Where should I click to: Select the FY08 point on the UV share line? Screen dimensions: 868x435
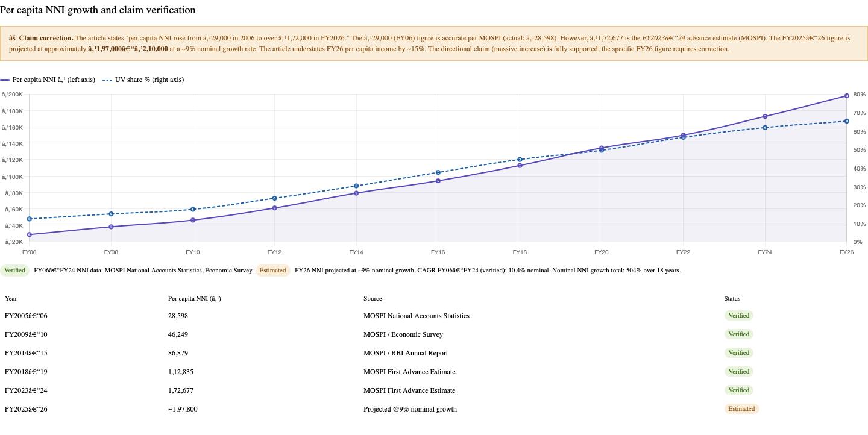tap(111, 214)
